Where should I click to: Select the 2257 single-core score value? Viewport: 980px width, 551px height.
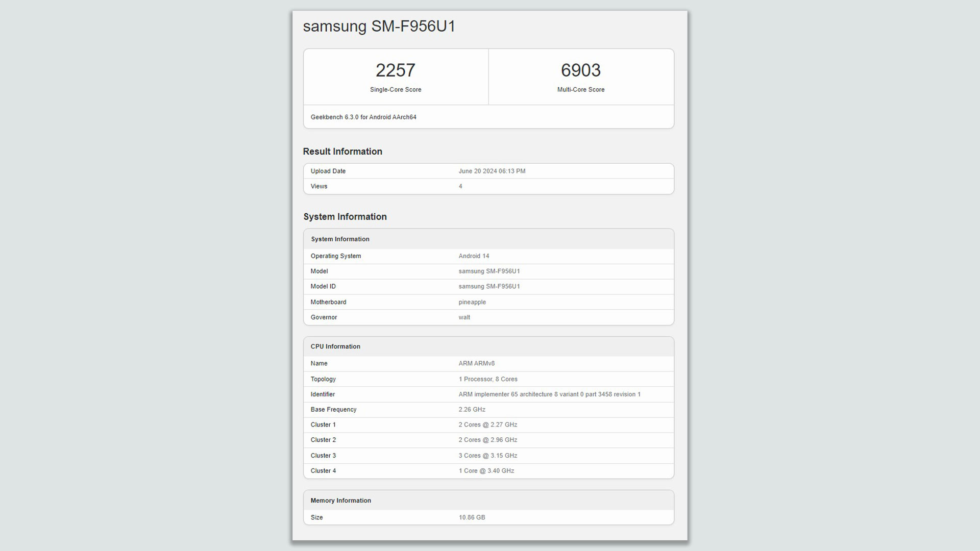click(x=396, y=70)
